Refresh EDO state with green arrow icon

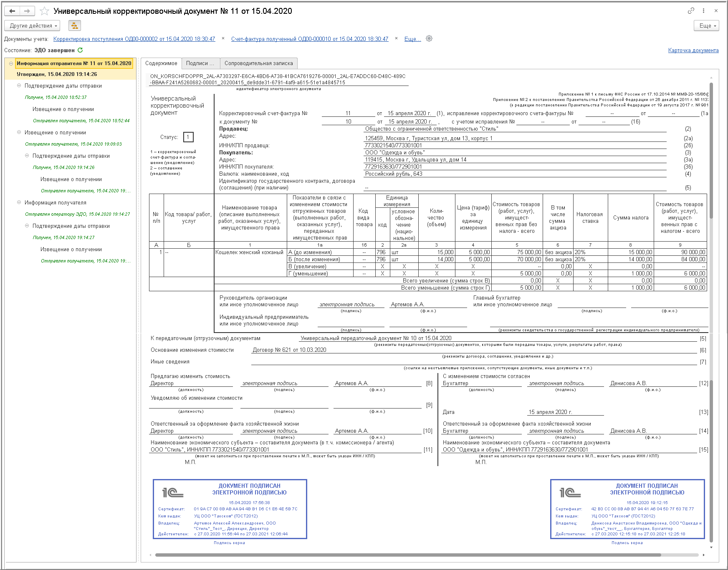[x=80, y=50]
